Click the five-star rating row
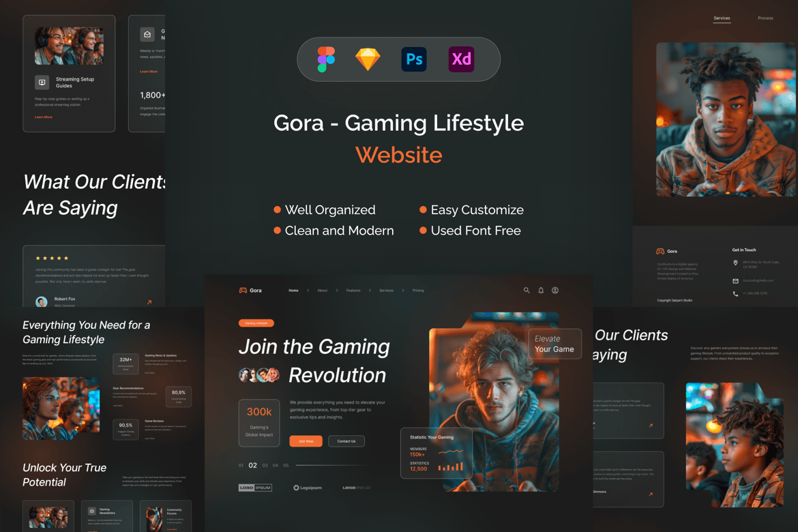This screenshot has height=532, width=798. pos(52,258)
